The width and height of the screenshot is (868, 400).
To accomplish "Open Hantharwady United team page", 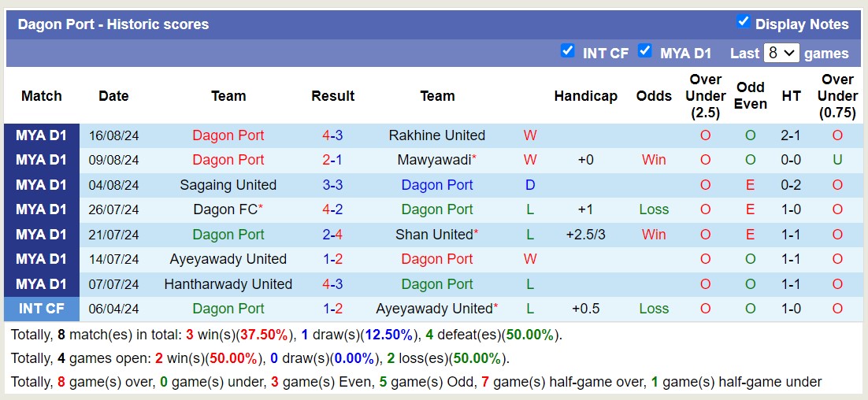I will click(228, 284).
